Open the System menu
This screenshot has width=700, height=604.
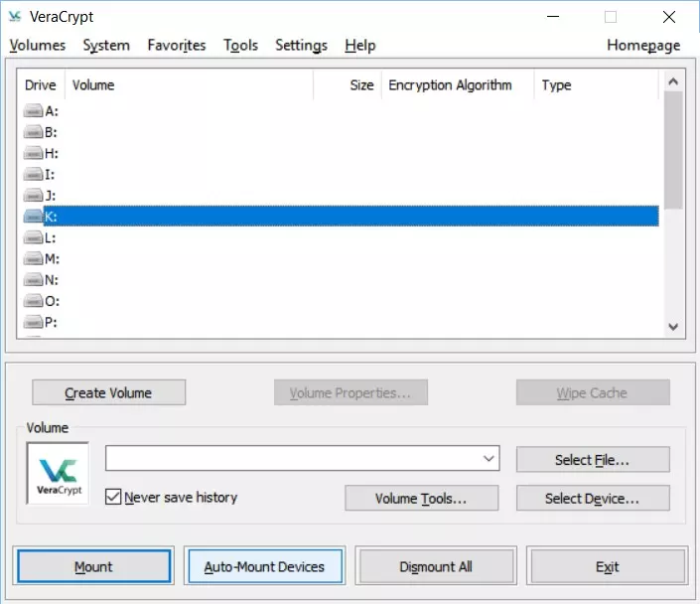pyautogui.click(x=106, y=45)
